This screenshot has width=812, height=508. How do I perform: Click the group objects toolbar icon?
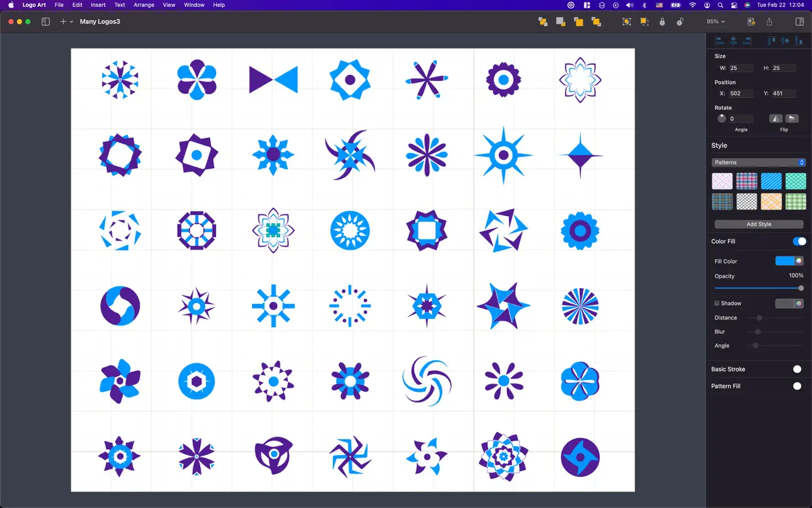626,21
